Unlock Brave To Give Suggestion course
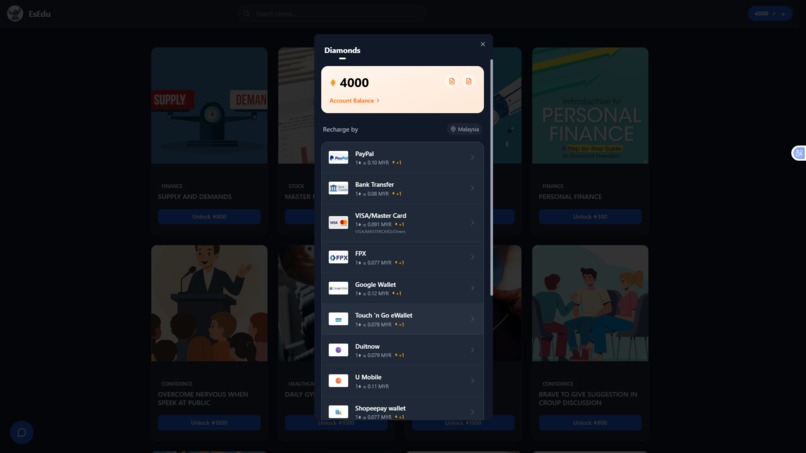The width and height of the screenshot is (806, 453). point(590,423)
